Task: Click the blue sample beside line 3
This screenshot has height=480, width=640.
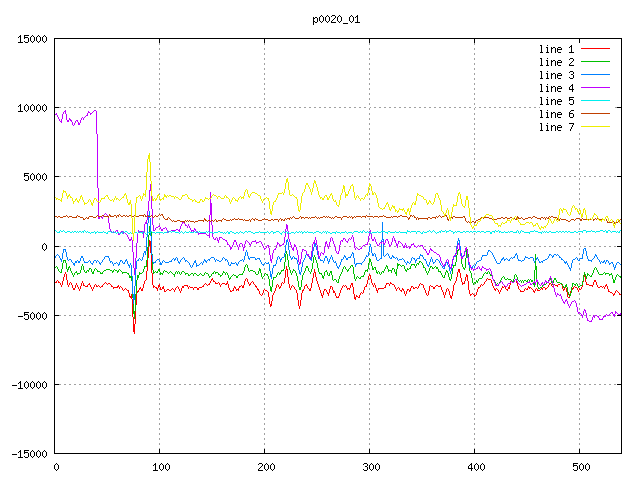Action: point(595,75)
